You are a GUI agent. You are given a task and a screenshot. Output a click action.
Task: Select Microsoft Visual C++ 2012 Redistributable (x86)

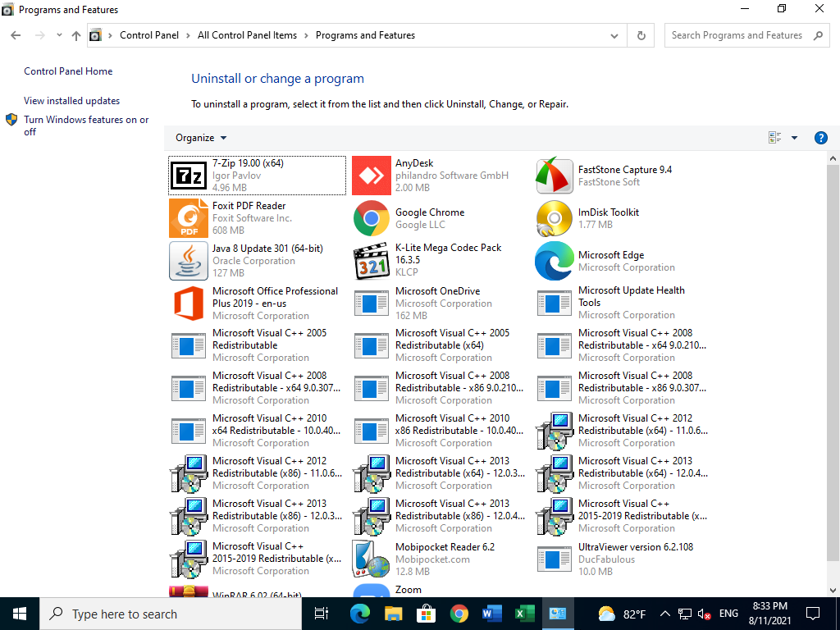tap(257, 473)
